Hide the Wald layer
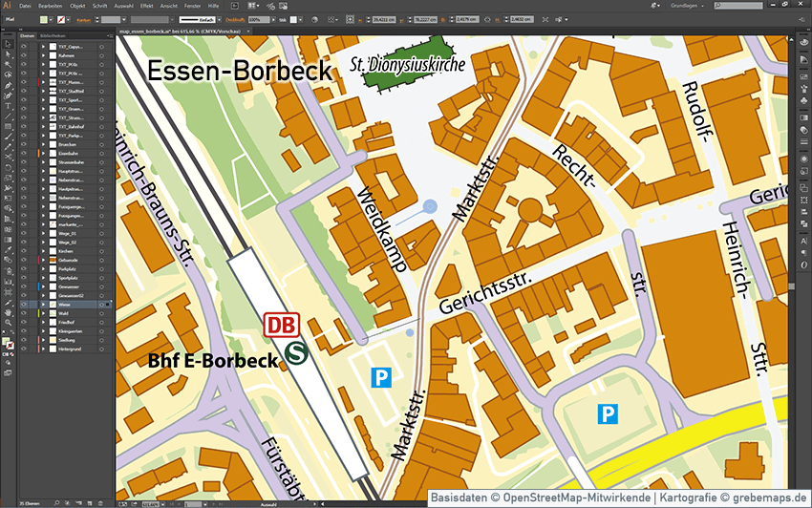Image resolution: width=812 pixels, height=508 pixels. (x=24, y=312)
